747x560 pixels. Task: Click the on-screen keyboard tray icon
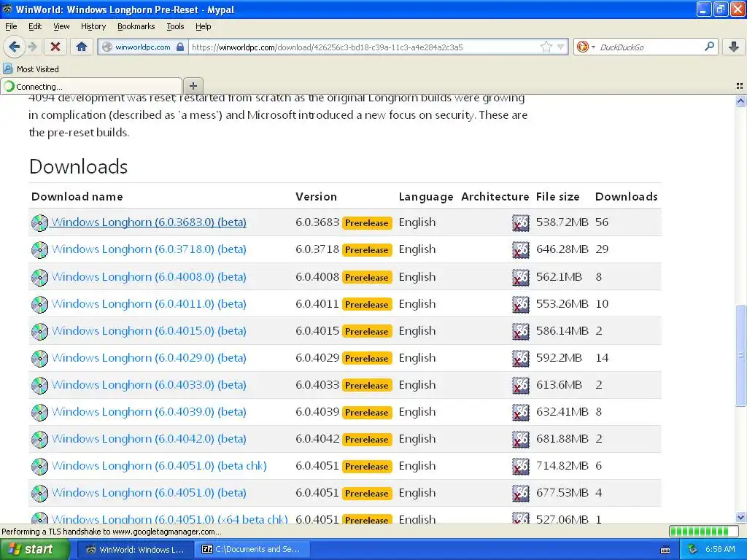665,550
